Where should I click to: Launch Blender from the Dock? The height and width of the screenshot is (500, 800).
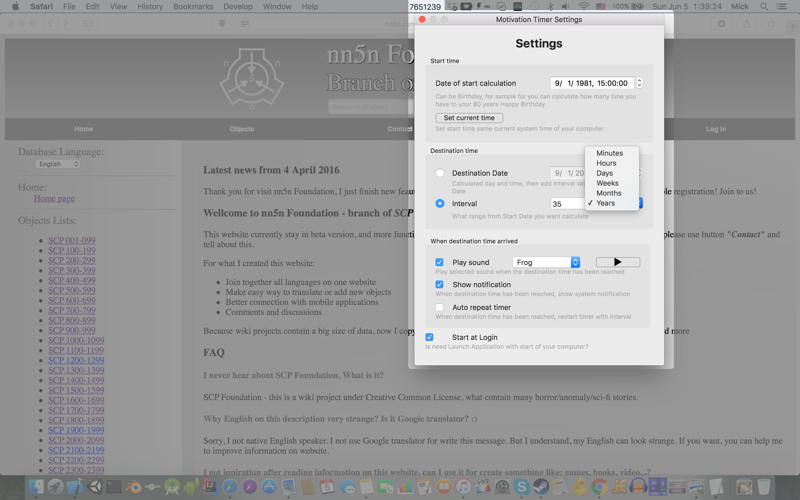coord(133,487)
